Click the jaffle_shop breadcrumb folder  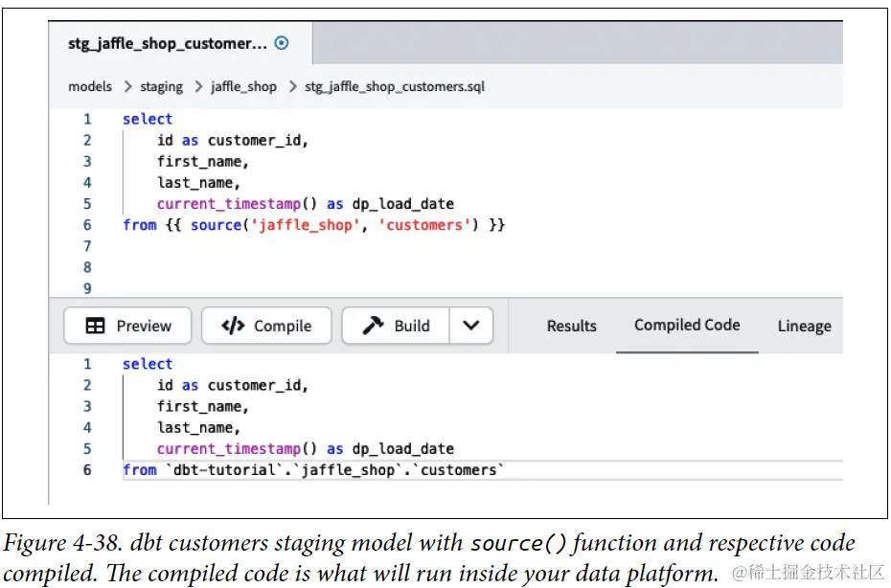(243, 86)
